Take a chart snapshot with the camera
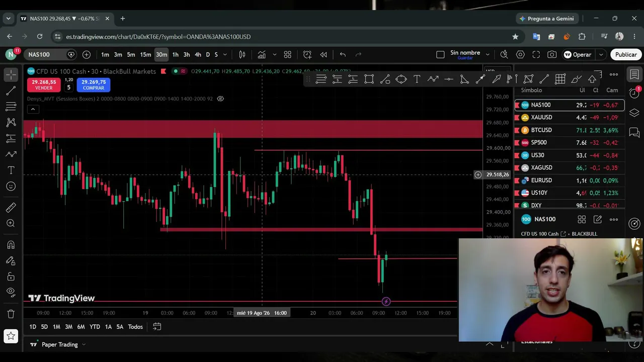644x362 pixels. [x=552, y=54]
